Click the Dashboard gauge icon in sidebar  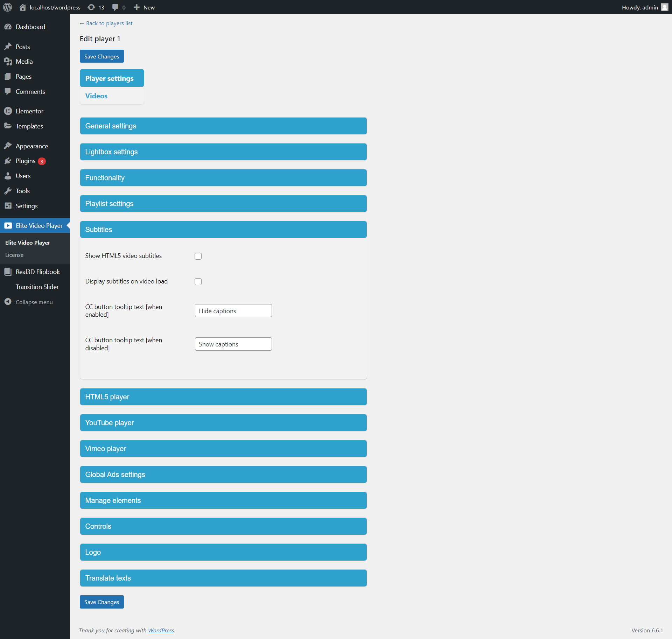tap(8, 27)
